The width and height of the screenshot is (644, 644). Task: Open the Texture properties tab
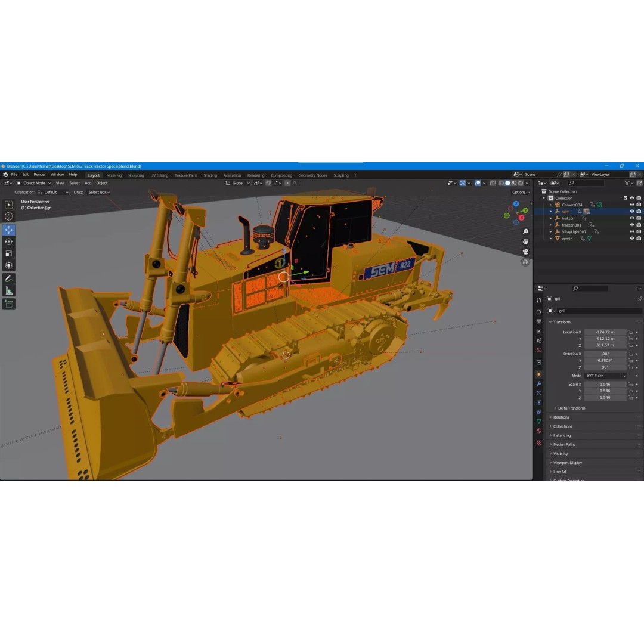(x=539, y=442)
